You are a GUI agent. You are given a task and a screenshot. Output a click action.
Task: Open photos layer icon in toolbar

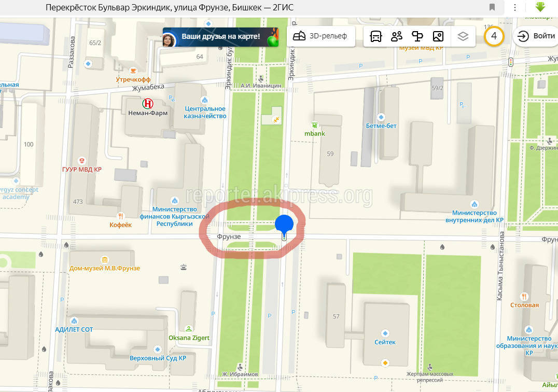(x=438, y=36)
